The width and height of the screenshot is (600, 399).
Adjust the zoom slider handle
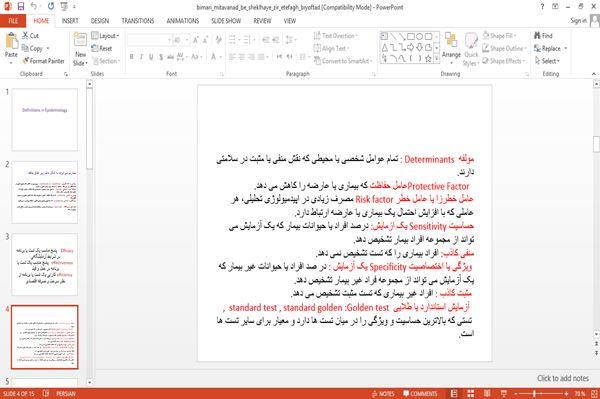tap(534, 393)
